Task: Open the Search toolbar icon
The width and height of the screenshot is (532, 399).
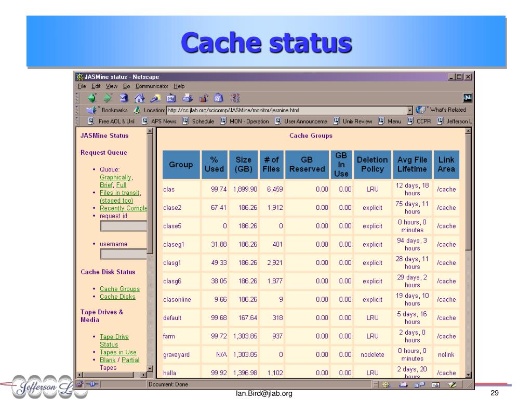Action: pyautogui.click(x=155, y=98)
